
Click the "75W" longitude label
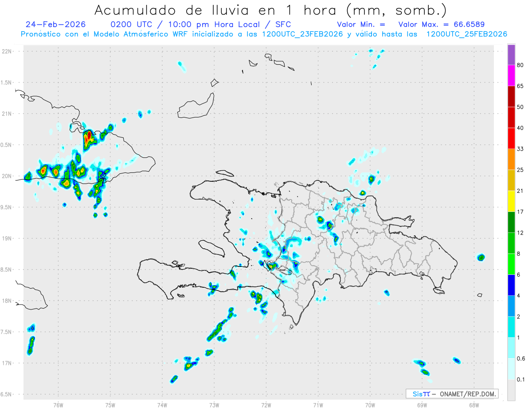click(110, 405)
